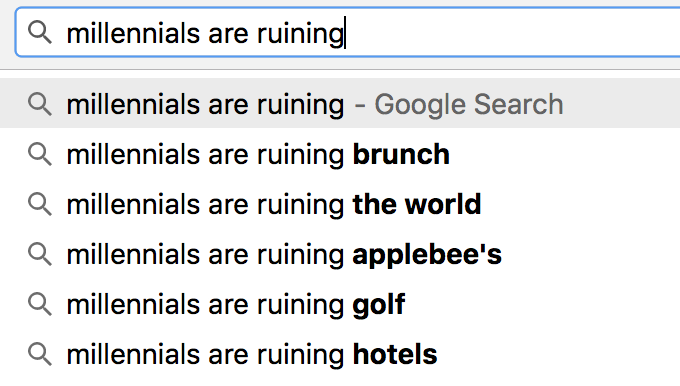Click magnifier icon next to applebee's suggestion

point(40,254)
